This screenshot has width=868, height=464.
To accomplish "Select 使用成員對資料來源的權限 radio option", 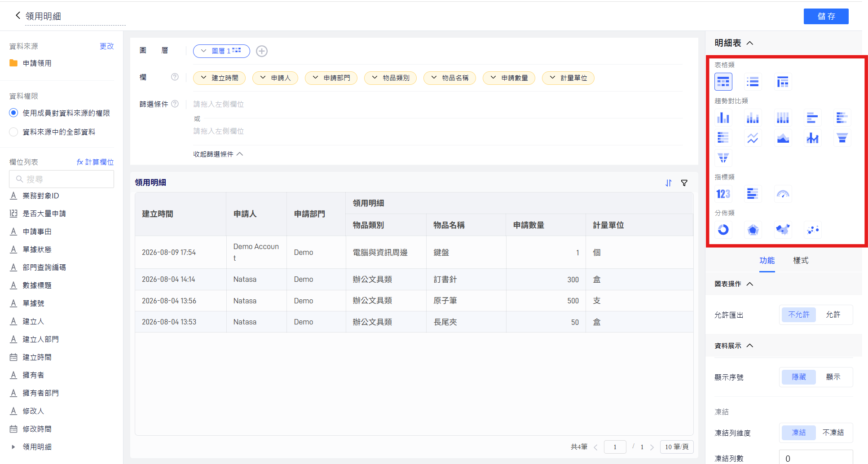I will (x=14, y=113).
